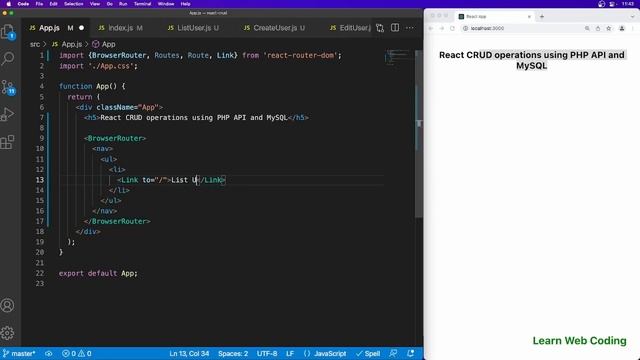This screenshot has width=640, height=360.
Task: Switch to the index.js tab
Action: coord(120,28)
